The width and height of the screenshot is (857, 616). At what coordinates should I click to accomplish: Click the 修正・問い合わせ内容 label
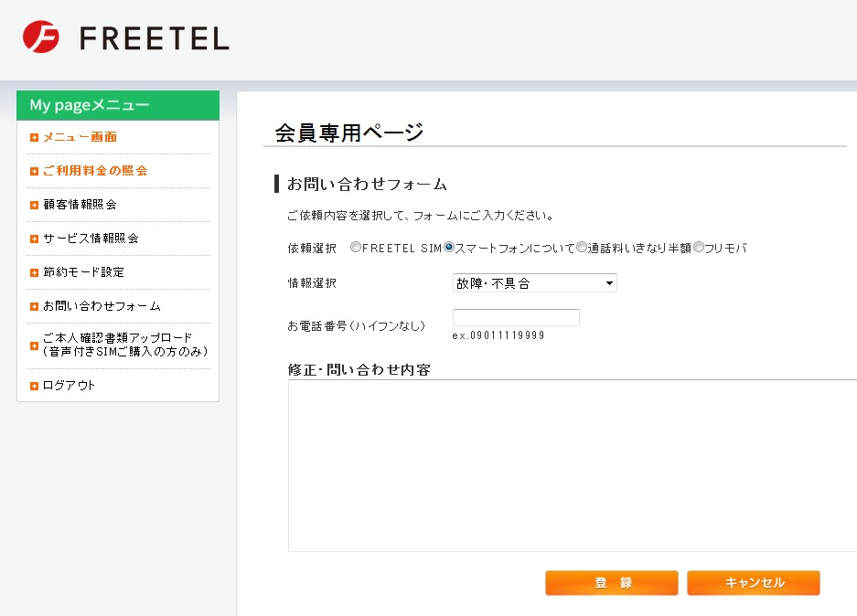tap(359, 370)
